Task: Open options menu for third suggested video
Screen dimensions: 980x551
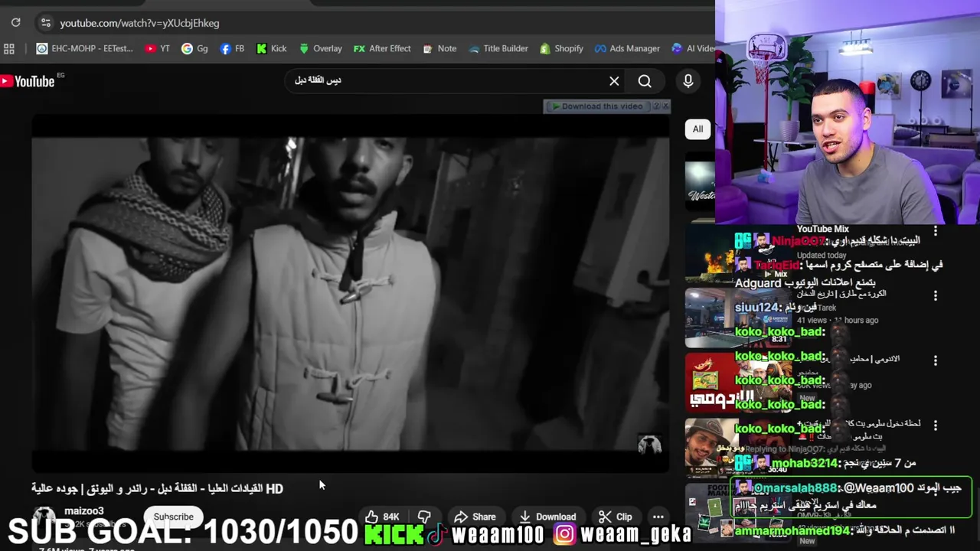Action: tap(935, 360)
